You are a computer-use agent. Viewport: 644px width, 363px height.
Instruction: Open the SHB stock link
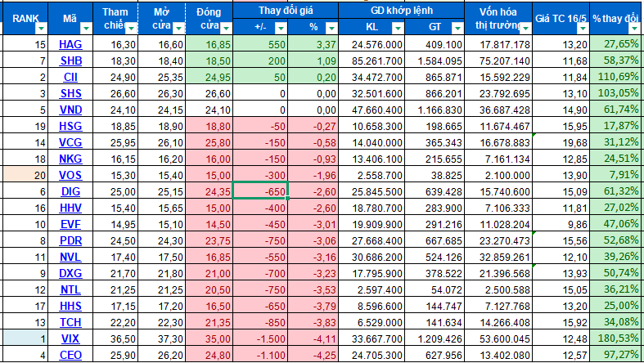[70, 60]
